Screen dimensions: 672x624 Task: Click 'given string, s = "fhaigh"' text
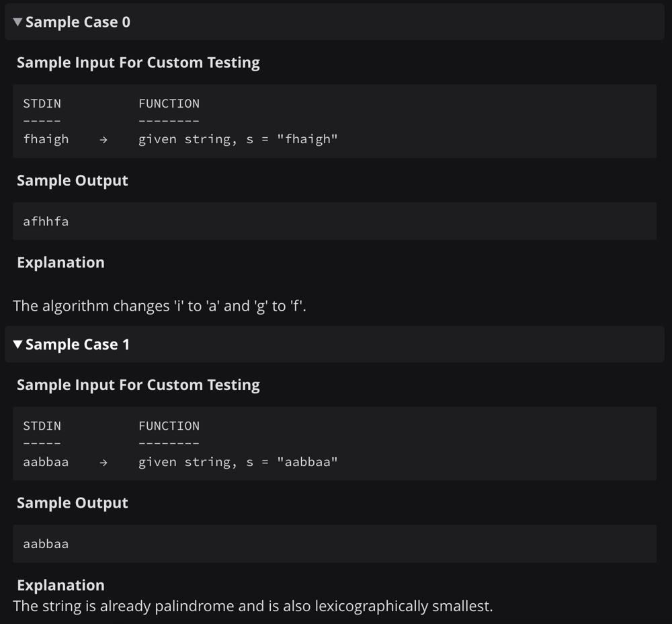coord(238,139)
